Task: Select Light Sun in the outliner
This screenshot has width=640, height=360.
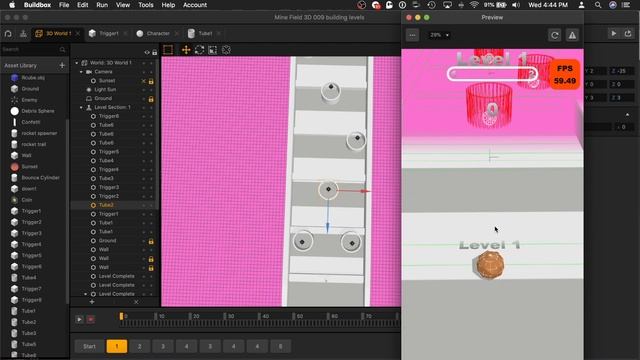Action: [x=105, y=89]
